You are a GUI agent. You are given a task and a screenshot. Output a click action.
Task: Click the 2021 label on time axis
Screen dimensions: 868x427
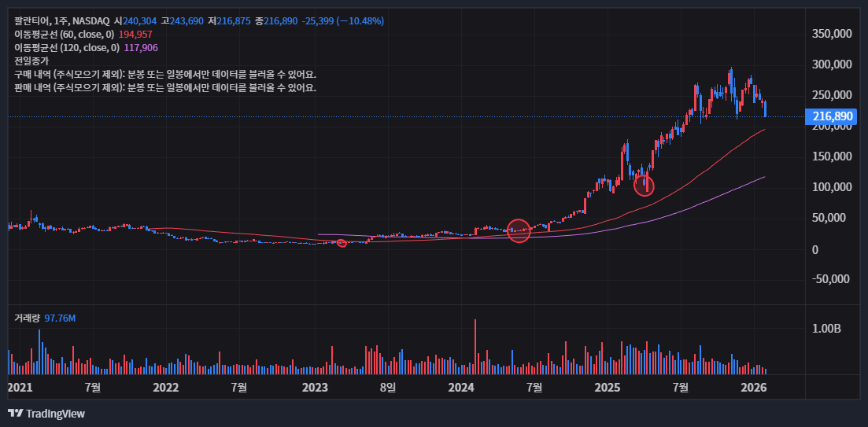click(x=20, y=387)
